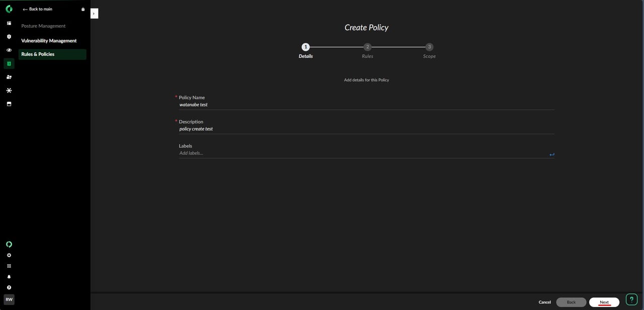The image size is (644, 310).
Task: Click the Next button
Action: pos(604,302)
